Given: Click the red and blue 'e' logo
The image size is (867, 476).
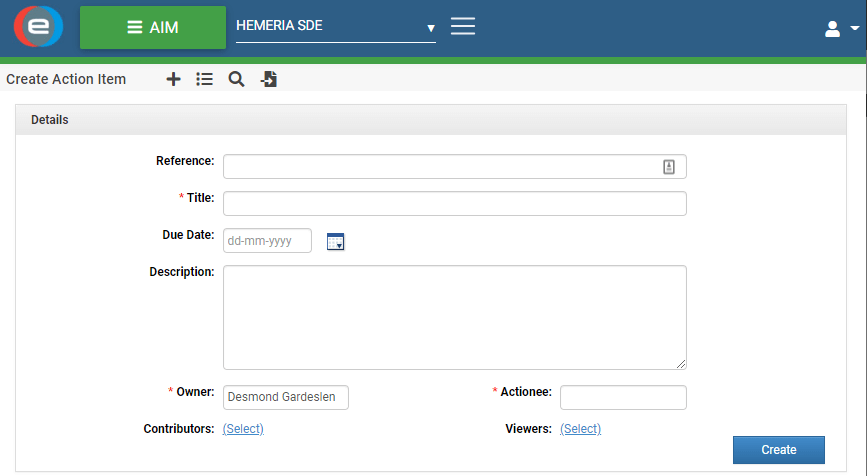Looking at the screenshot, I should click(39, 27).
